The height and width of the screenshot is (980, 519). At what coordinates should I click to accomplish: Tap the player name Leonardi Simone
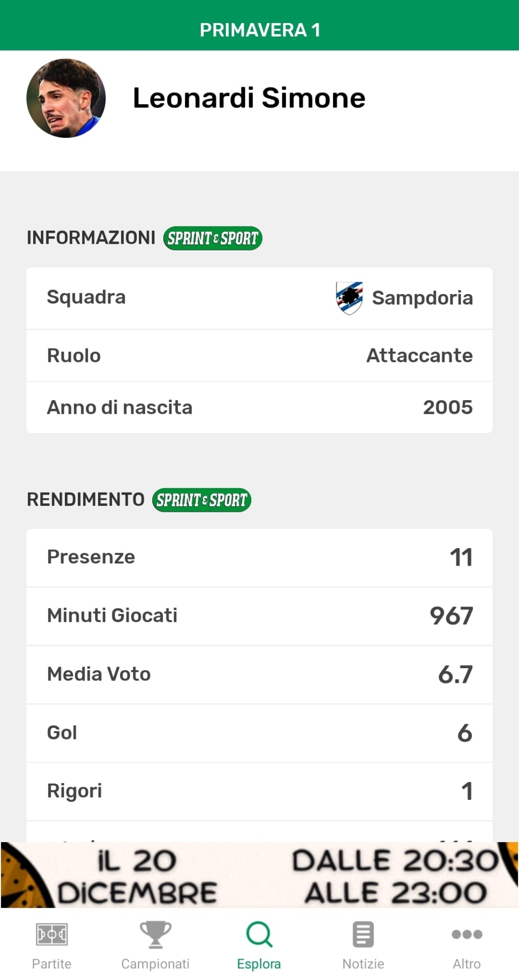(x=249, y=98)
